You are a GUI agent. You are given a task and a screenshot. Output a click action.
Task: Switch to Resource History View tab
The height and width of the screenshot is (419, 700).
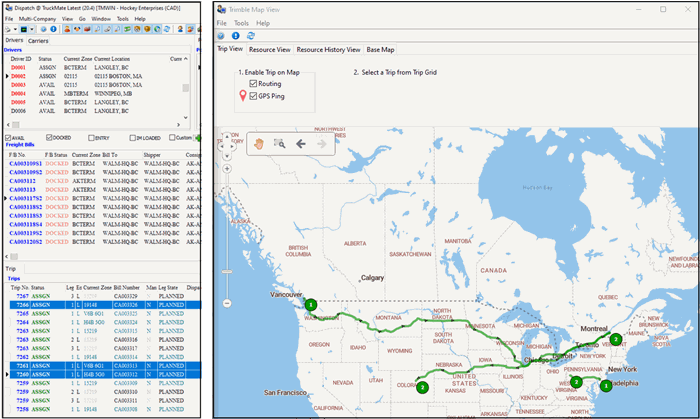328,49
